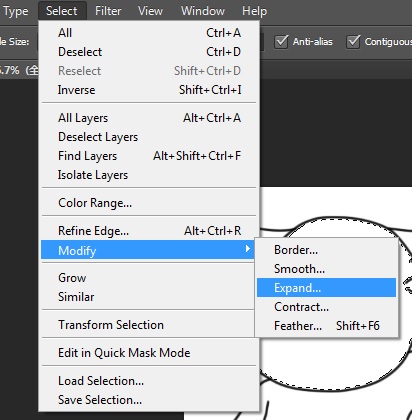The width and height of the screenshot is (412, 420).
Task: Open Refine Edge dialog
Action: 149,231
